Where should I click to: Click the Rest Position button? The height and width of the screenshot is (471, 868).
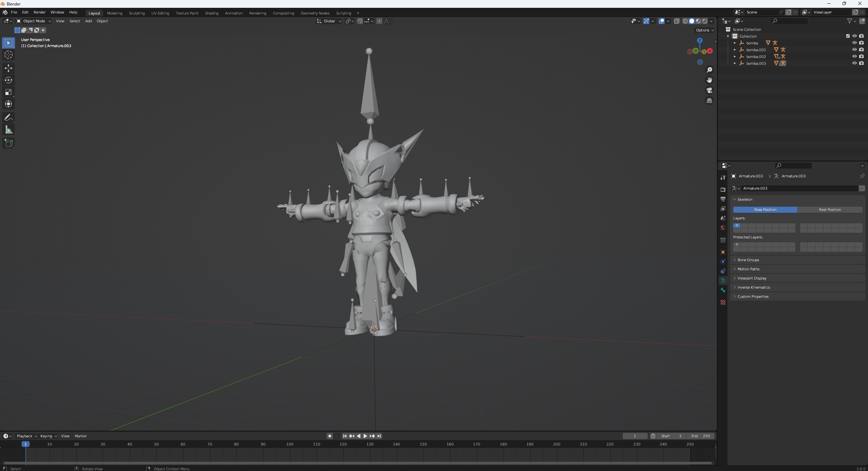click(830, 210)
